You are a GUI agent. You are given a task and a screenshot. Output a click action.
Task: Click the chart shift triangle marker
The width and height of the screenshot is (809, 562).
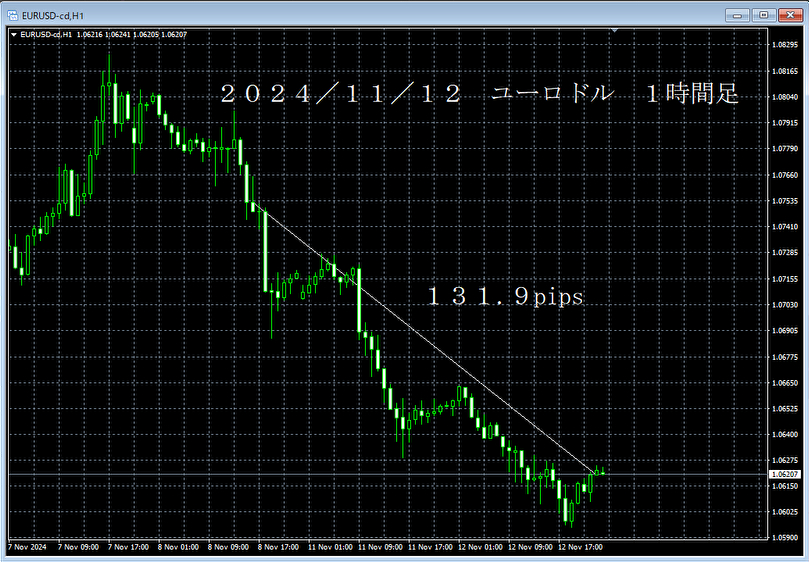coord(616,31)
